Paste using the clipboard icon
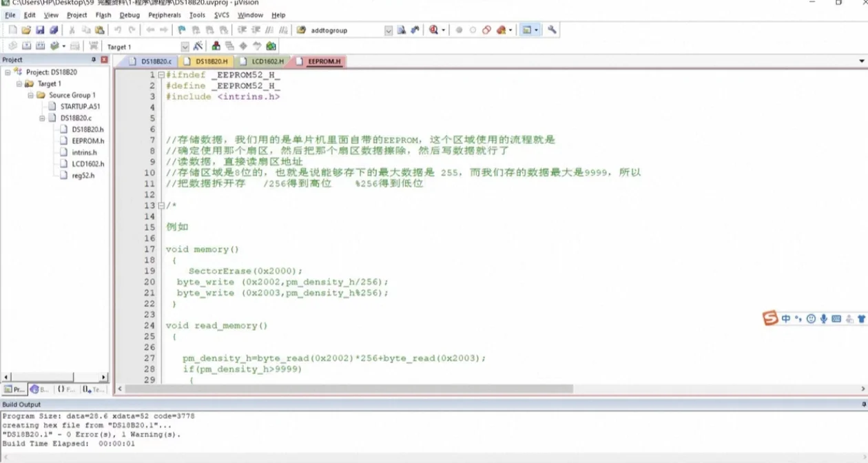The width and height of the screenshot is (868, 463). click(x=100, y=30)
